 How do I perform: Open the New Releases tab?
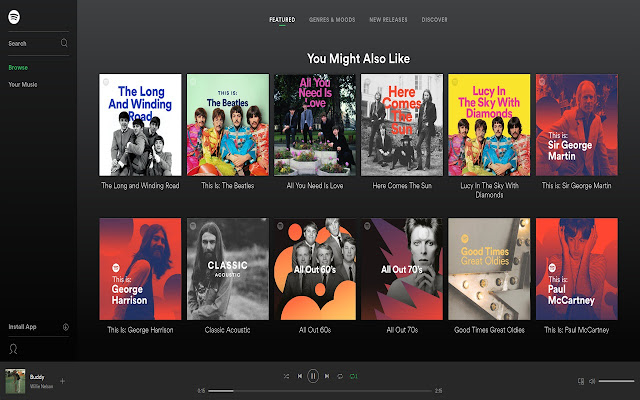388,20
